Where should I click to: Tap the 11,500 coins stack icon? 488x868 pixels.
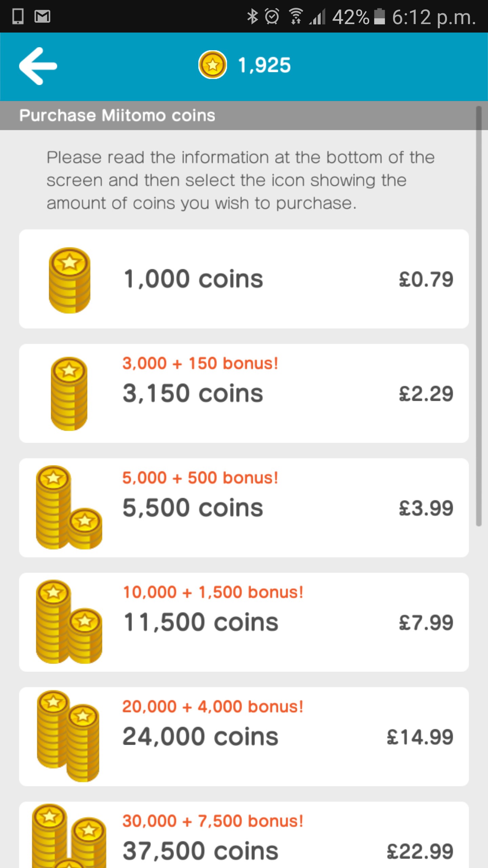69,622
